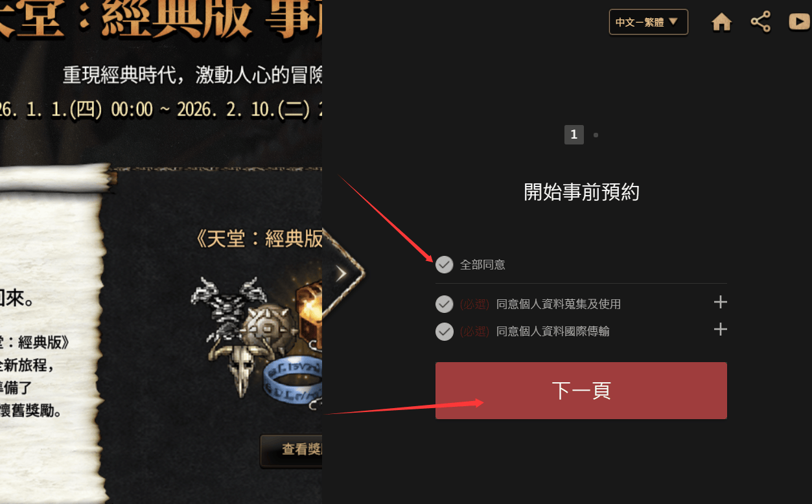Click the 開始事前預約 heading
Viewport: 812px width, 504px height.
click(581, 192)
